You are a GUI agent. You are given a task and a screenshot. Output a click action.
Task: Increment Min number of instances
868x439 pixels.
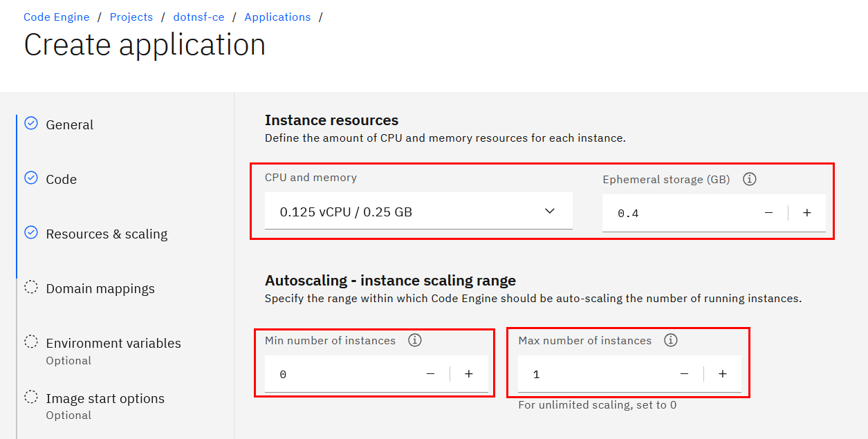pos(468,374)
